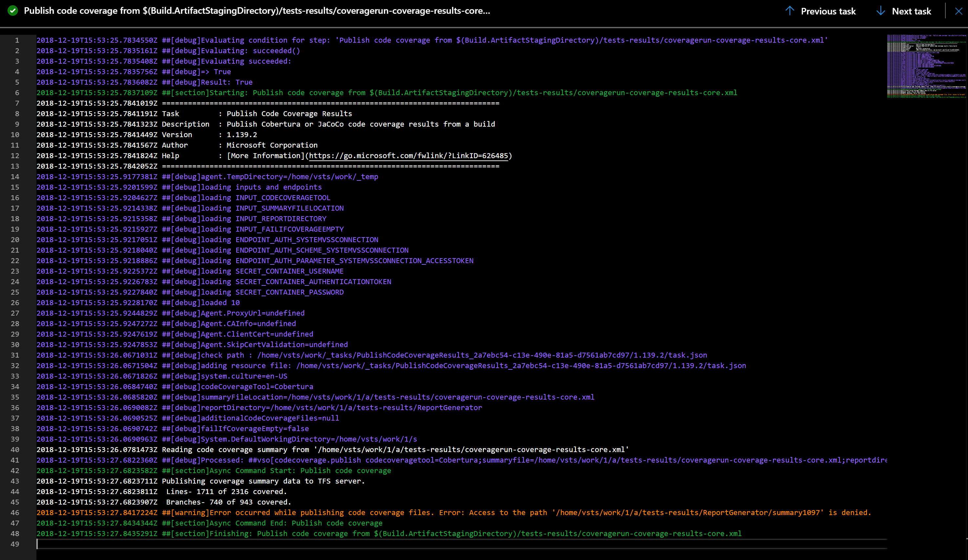Click the Previous task up arrow icon
This screenshot has width=968, height=560.
[x=790, y=11]
